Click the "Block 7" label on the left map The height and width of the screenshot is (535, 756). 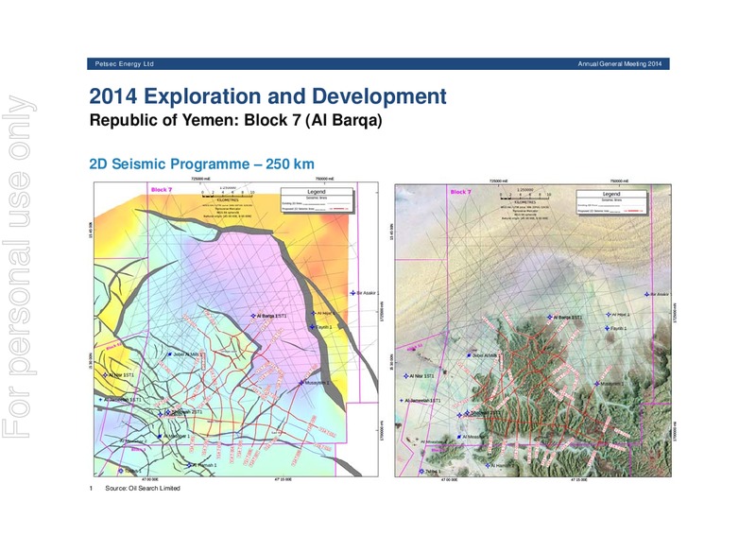(x=162, y=190)
